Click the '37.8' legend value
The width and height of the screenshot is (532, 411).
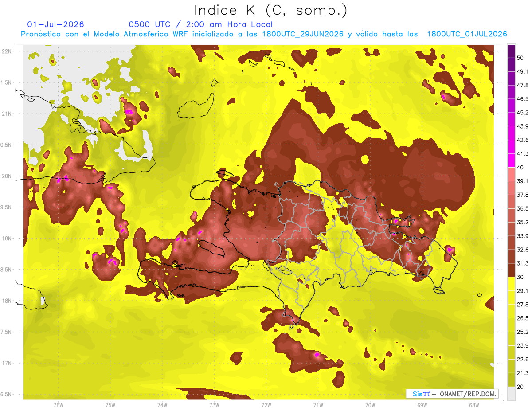tap(523, 195)
